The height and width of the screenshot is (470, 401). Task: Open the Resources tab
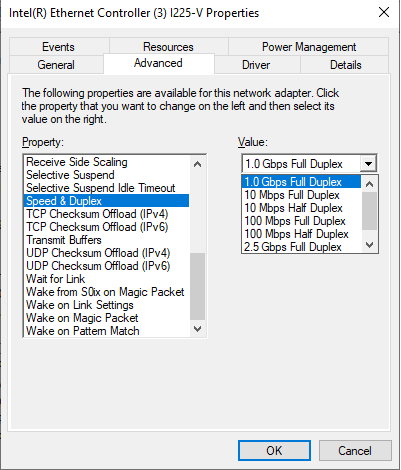[168, 47]
